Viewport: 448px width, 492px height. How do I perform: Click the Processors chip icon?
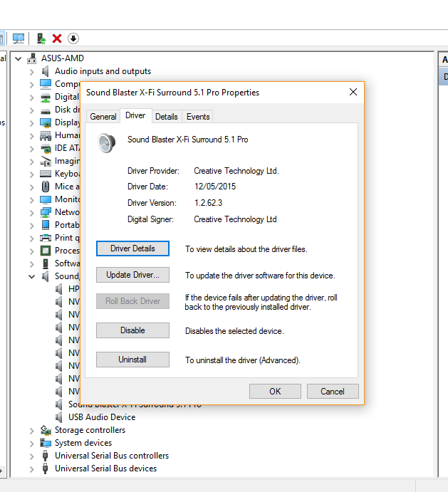(x=46, y=251)
